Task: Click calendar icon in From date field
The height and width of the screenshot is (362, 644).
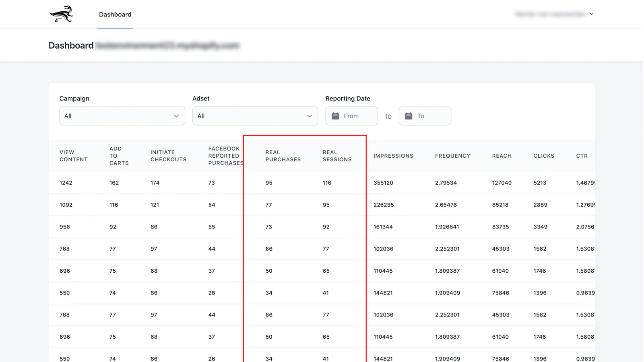Action: click(x=335, y=116)
